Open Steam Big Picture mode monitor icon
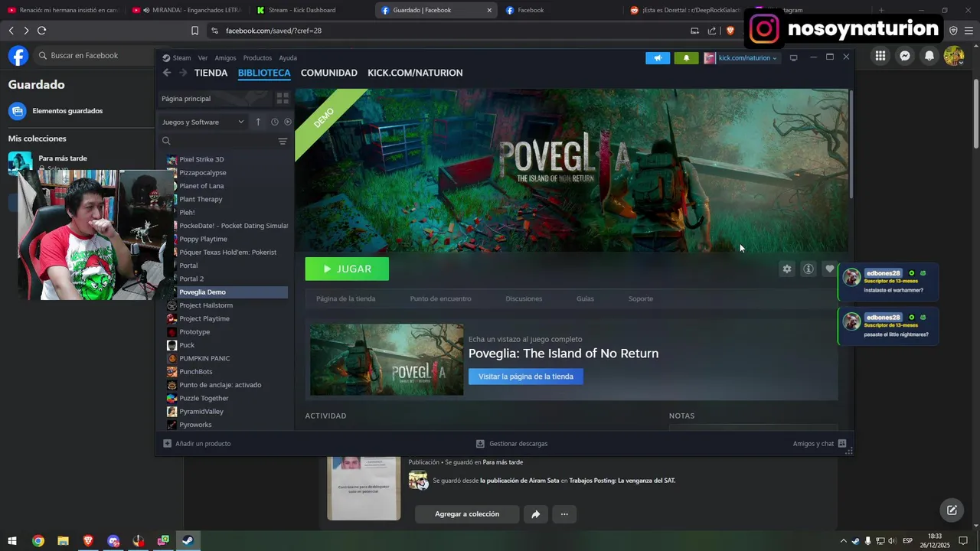This screenshot has height=551, width=980. click(x=793, y=58)
